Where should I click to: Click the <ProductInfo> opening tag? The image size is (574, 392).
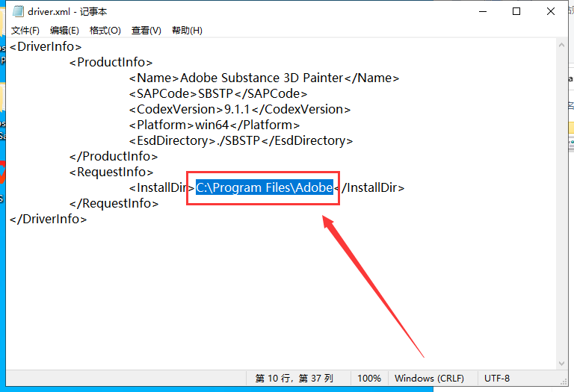[111, 63]
